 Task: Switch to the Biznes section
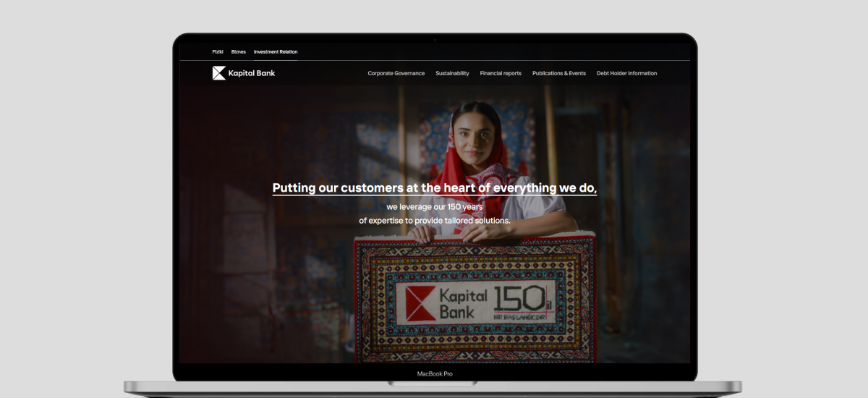point(239,52)
